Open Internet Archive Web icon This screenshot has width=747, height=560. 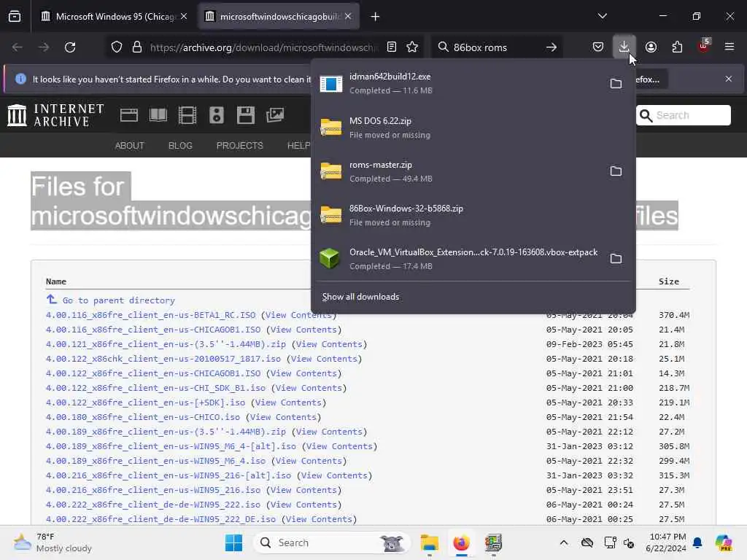pyautogui.click(x=128, y=115)
